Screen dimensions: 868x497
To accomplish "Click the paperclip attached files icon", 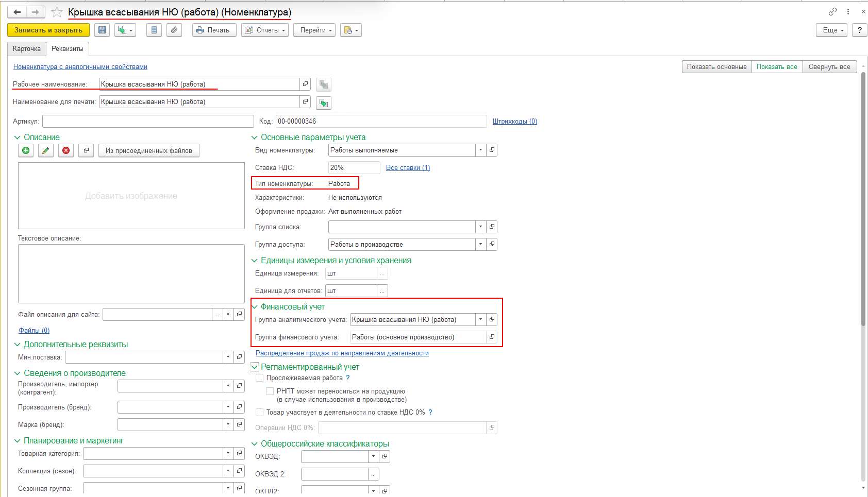I will [x=174, y=30].
